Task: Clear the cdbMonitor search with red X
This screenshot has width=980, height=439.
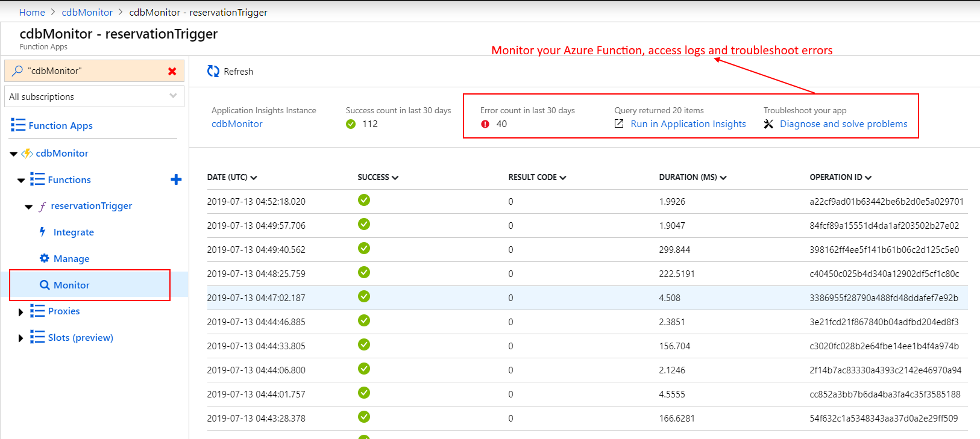Action: click(172, 71)
